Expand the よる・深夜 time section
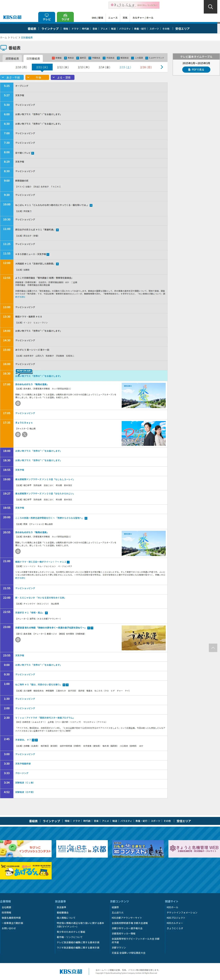 63,78
